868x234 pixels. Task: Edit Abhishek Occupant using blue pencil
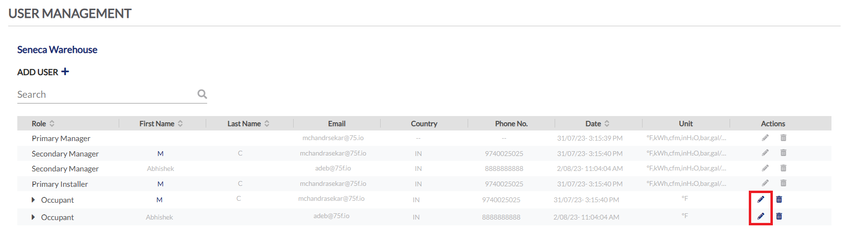761,216
